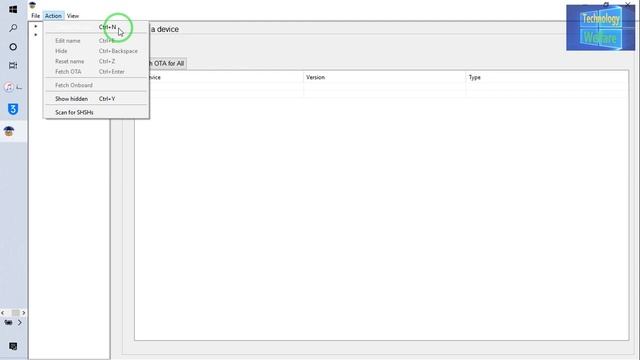Click the taskbar scrollbar thumb
The width and height of the screenshot is (640, 360).
[x=16, y=313]
